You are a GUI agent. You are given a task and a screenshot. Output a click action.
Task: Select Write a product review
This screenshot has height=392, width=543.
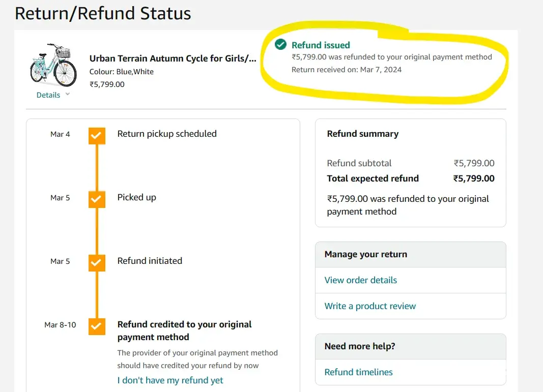point(370,306)
